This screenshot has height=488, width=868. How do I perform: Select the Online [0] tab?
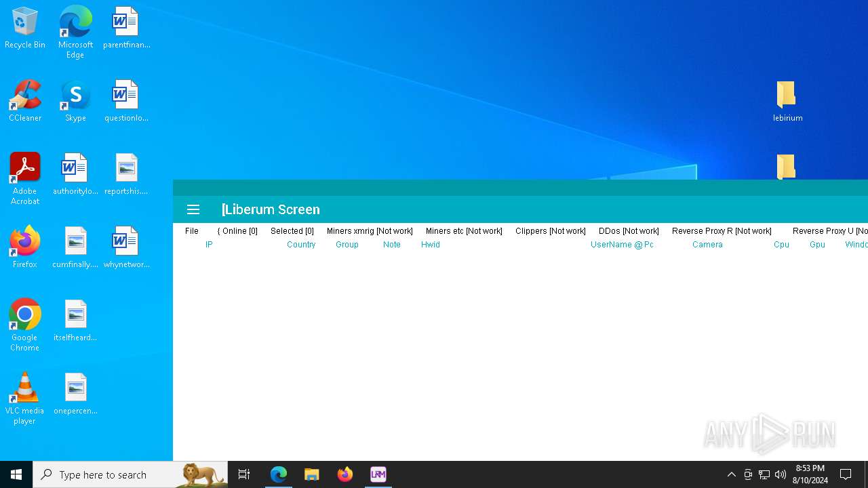[x=237, y=231]
